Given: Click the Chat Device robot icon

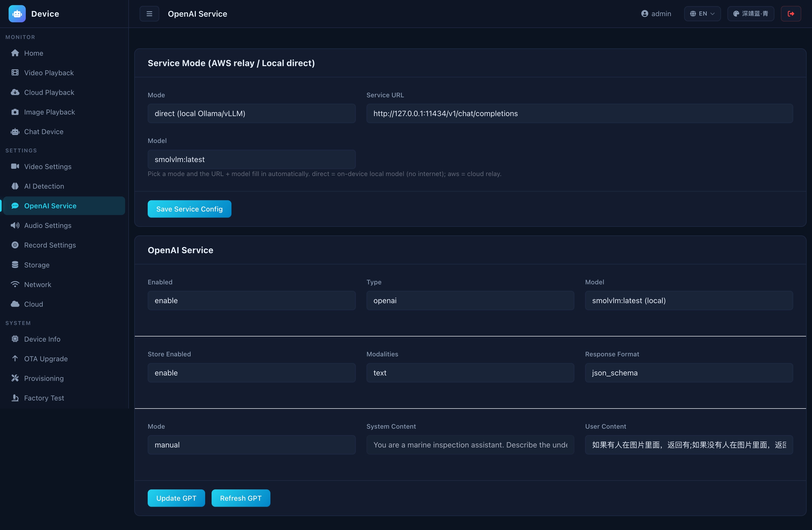Looking at the screenshot, I should [x=15, y=131].
